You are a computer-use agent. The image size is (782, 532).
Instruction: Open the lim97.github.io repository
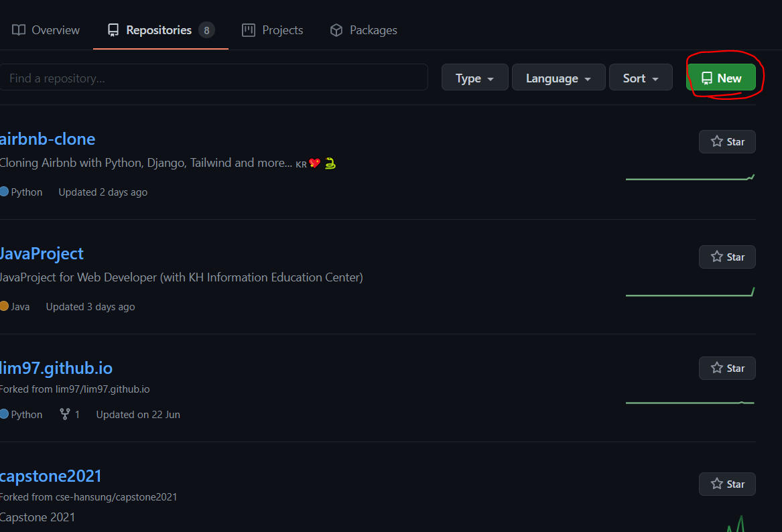pos(56,368)
